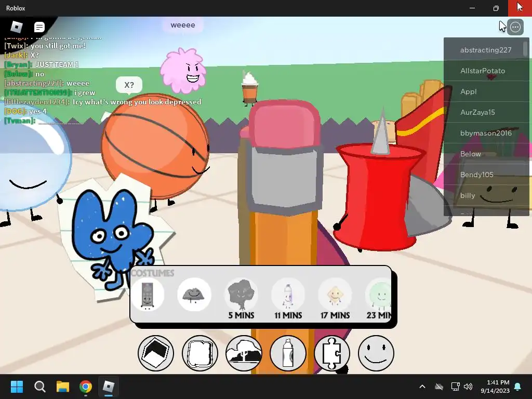This screenshot has width=532, height=399.
Task: Click the Roblox taskbar icon
Action: pyautogui.click(x=109, y=387)
